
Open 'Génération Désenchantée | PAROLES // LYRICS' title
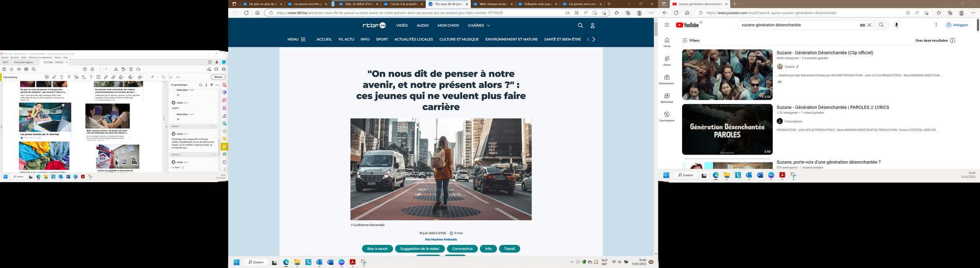click(833, 107)
